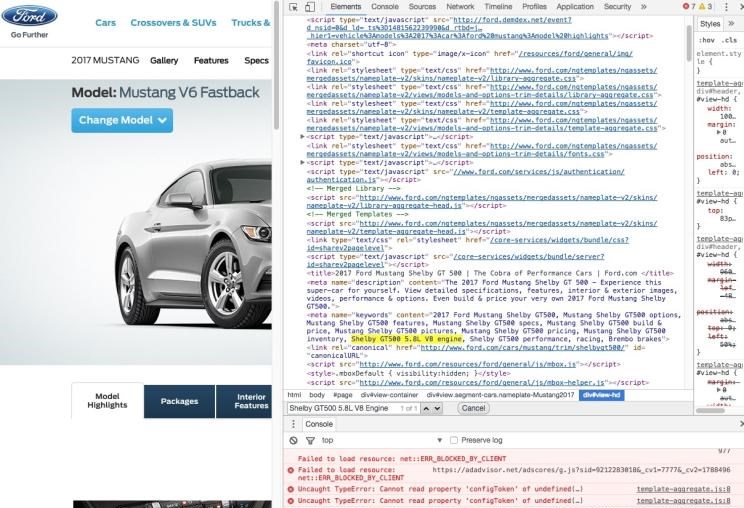
Task: Click the mbox.js script source link
Action: pos(467,364)
